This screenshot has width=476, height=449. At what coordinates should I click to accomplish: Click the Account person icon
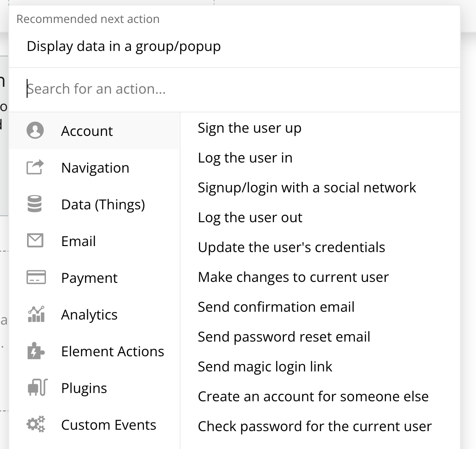35,130
